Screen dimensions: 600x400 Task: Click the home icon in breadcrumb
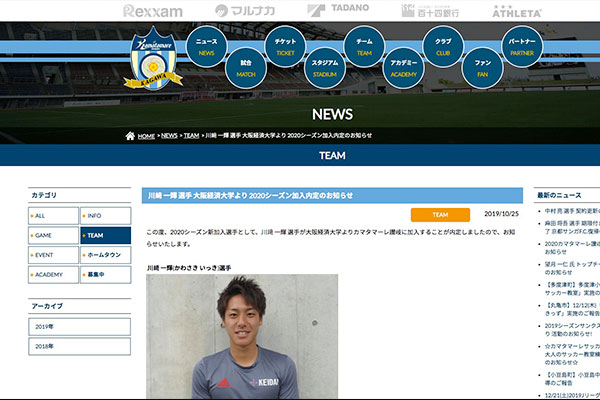click(x=130, y=136)
